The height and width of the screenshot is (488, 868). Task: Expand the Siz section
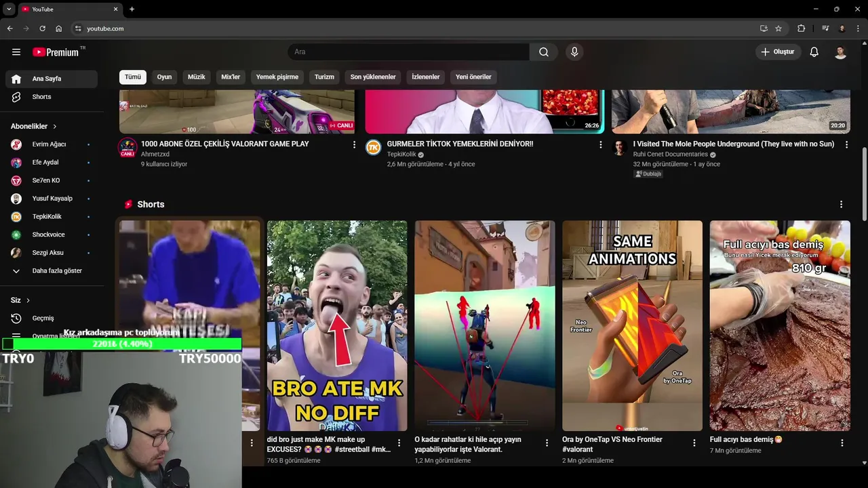click(x=20, y=300)
